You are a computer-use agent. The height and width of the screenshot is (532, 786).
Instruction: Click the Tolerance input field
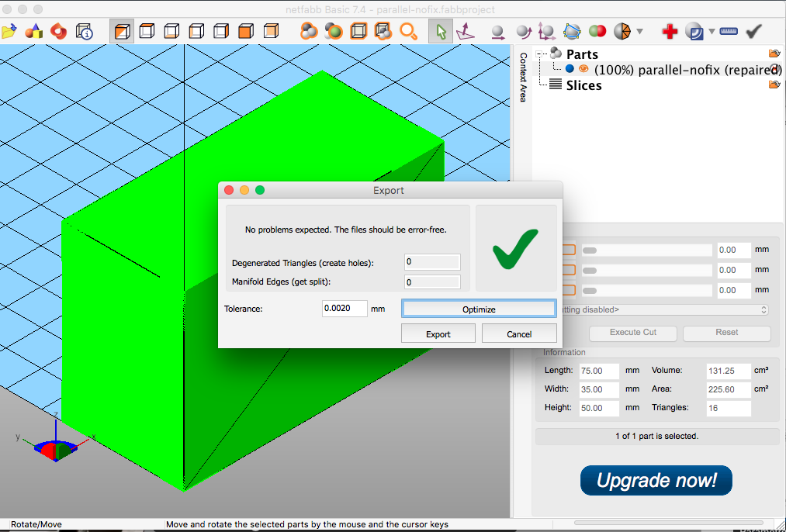pos(345,308)
